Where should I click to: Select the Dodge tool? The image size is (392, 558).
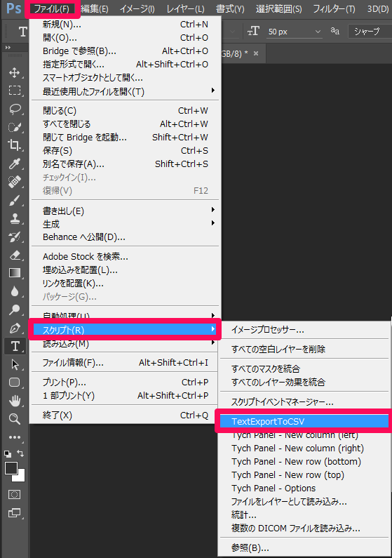coord(15,310)
